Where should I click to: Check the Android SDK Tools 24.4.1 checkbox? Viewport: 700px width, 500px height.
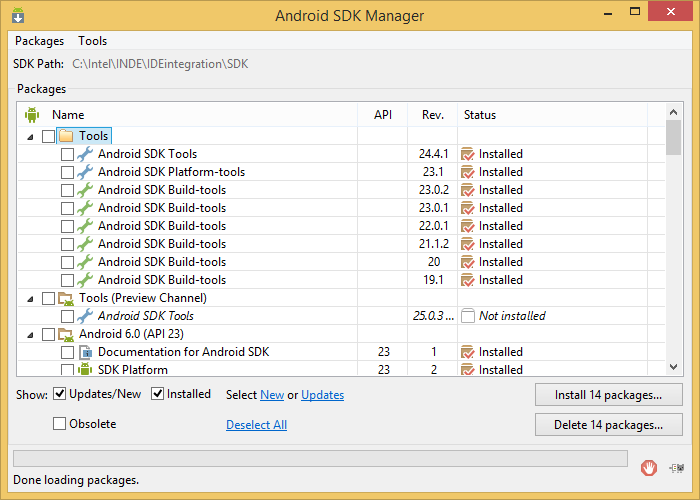(67, 154)
